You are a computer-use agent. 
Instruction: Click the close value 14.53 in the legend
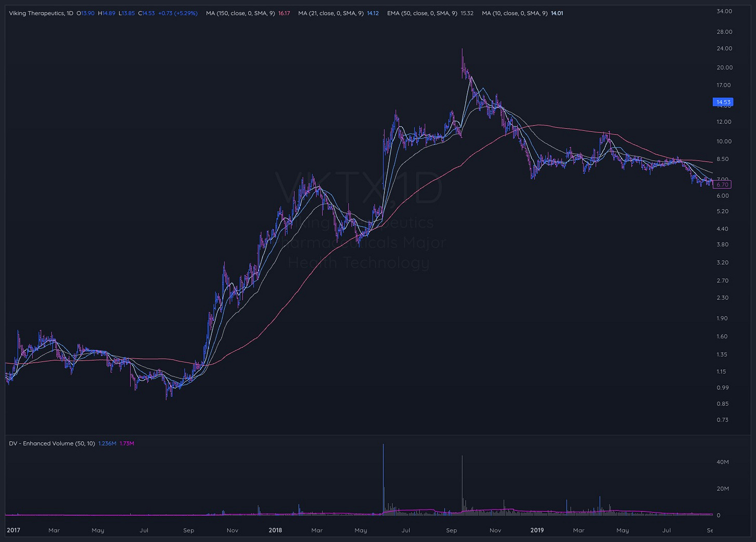tap(148, 13)
